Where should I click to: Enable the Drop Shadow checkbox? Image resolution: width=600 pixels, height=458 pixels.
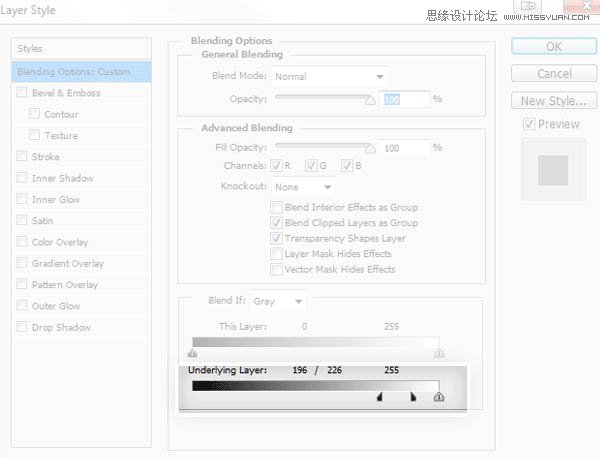pyautogui.click(x=22, y=327)
